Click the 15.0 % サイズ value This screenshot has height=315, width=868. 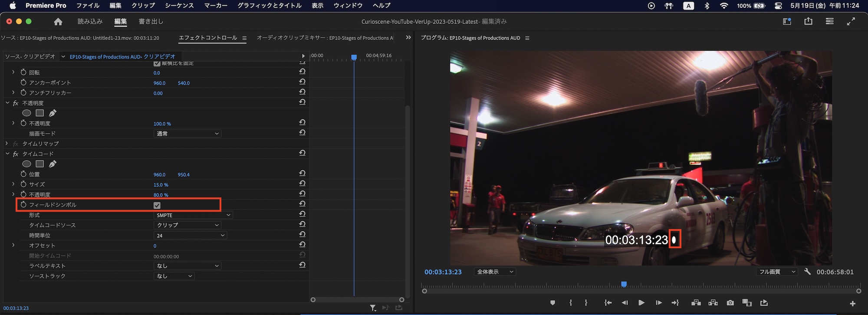161,185
